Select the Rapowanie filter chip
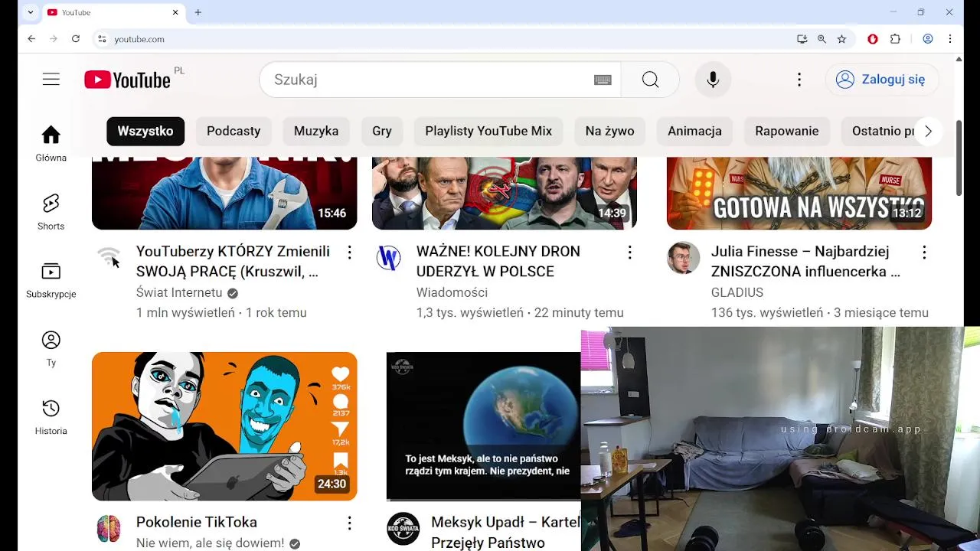This screenshot has height=551, width=980. coord(787,131)
